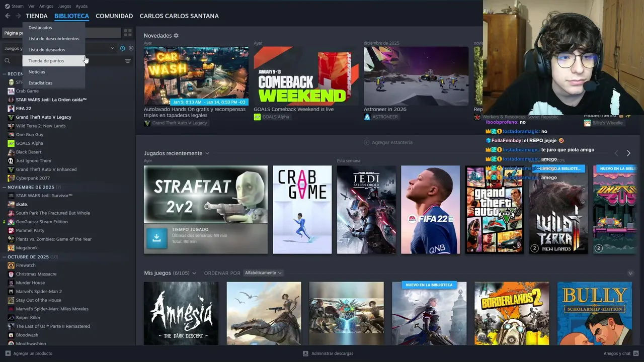This screenshot has height=362, width=644.
Task: Collapse the Noviembre de 2025 group
Action: click(x=5, y=187)
